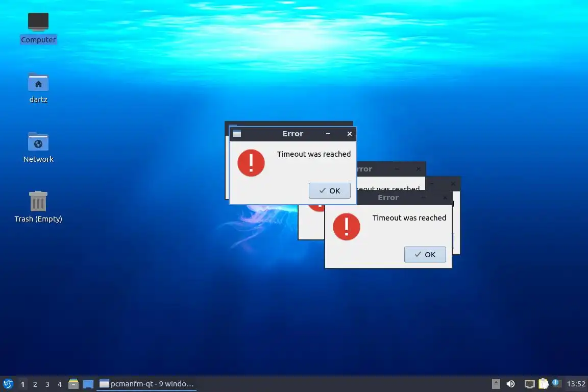Click the lower-right dialog's dimmed Error title
Screen dimensions: 588x392
[388, 198]
